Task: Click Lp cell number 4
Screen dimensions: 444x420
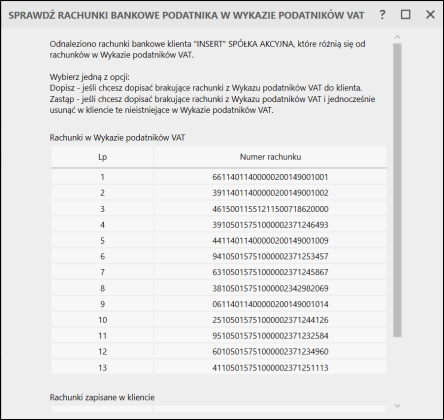Action: [103, 225]
